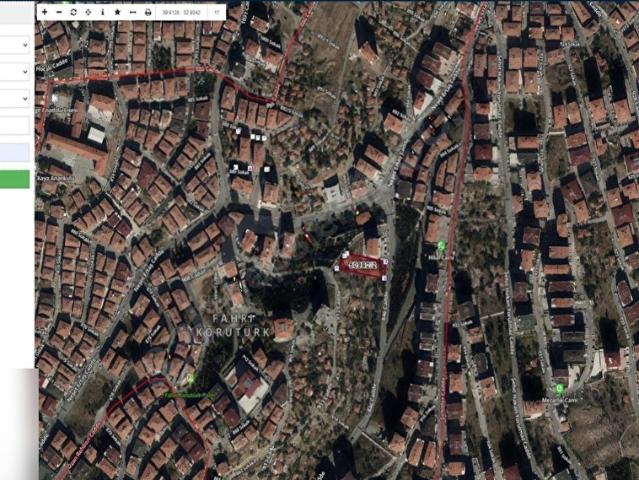
Task: Click green marker beside the red vertical road
Action: click(x=441, y=245)
